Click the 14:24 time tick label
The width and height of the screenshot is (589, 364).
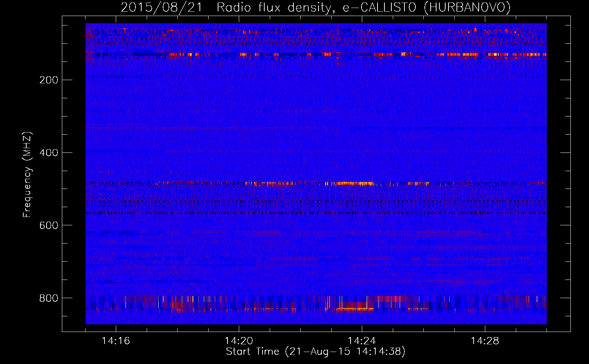click(362, 341)
